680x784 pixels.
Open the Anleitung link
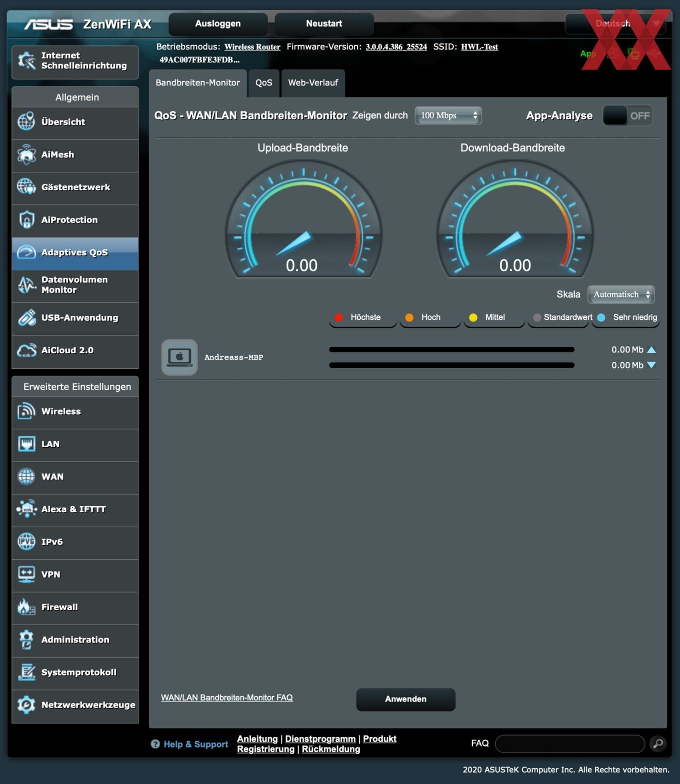257,739
